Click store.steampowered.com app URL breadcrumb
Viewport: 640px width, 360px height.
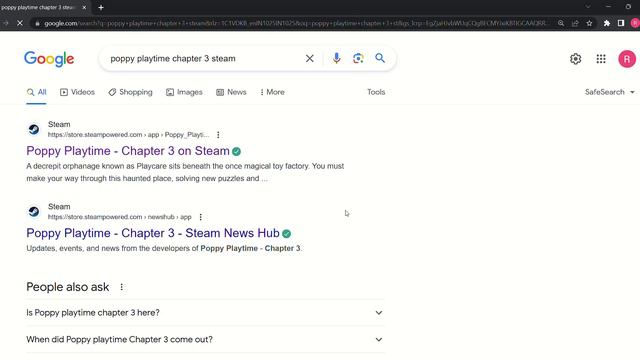tap(129, 135)
